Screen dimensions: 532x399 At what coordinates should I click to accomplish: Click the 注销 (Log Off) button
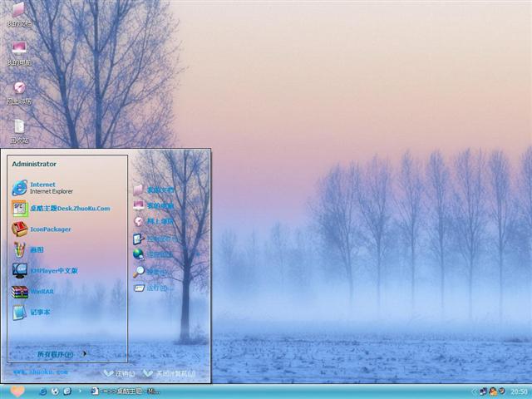coord(119,373)
